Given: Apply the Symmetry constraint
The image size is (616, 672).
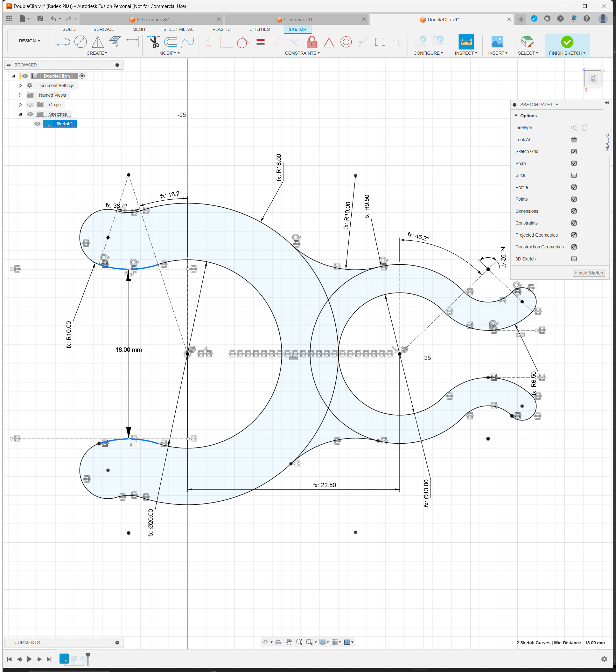Looking at the screenshot, I should (x=380, y=42).
